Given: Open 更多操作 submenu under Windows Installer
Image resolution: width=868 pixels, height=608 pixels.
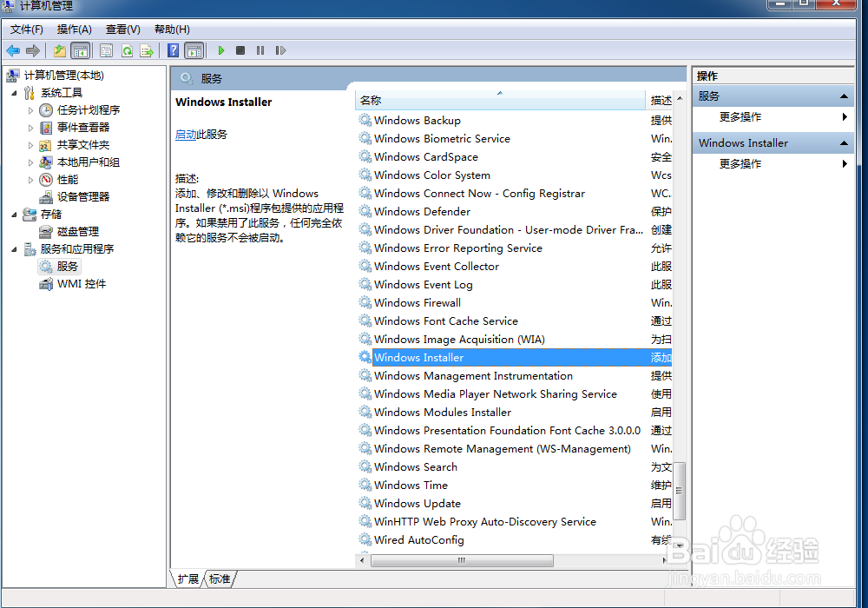Looking at the screenshot, I should click(x=773, y=163).
